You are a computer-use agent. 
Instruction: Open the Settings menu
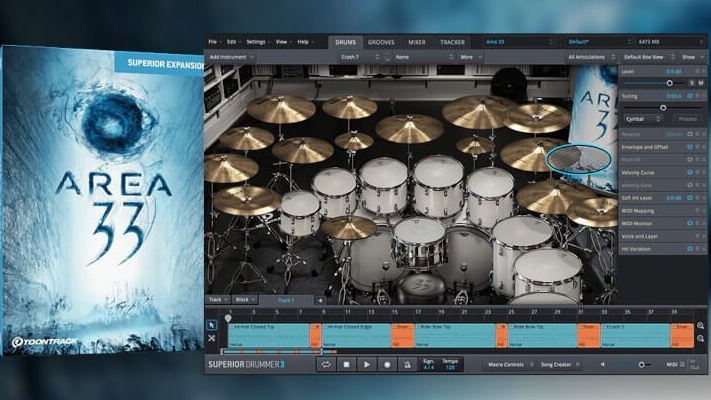point(258,42)
